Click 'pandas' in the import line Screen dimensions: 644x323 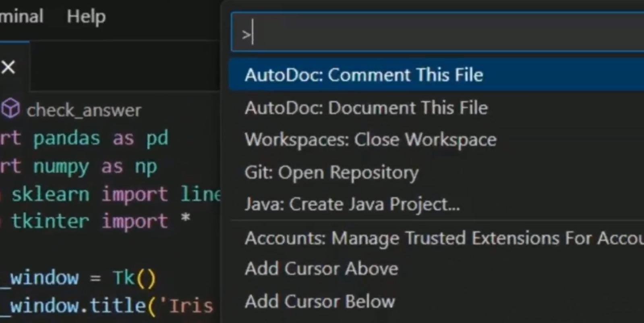point(66,138)
